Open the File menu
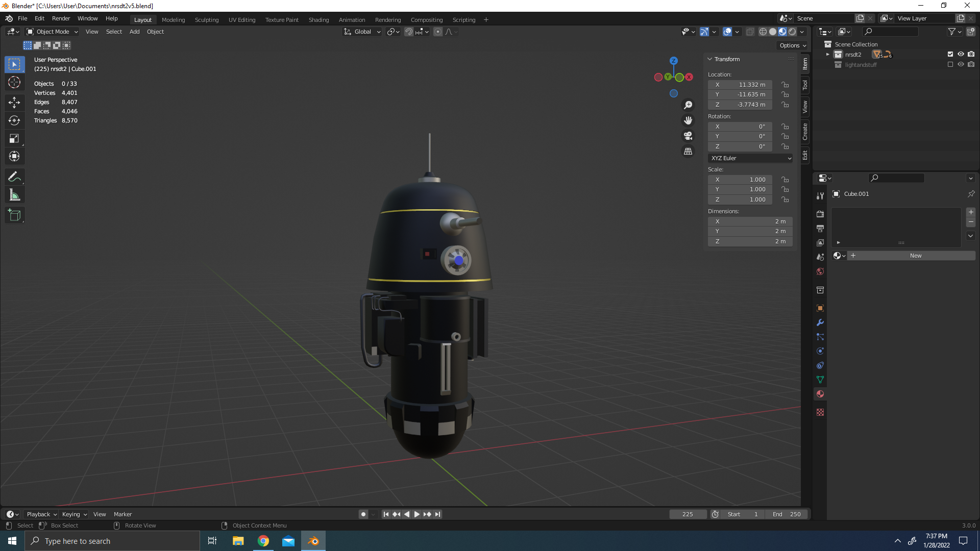The width and height of the screenshot is (980, 551). click(x=22, y=18)
